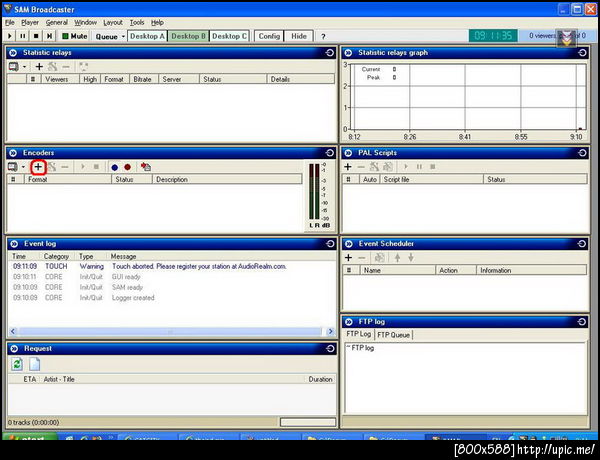Click the Statistic relays graph dock icon
Image resolution: width=600 pixels, height=460 pixels.
(582, 53)
